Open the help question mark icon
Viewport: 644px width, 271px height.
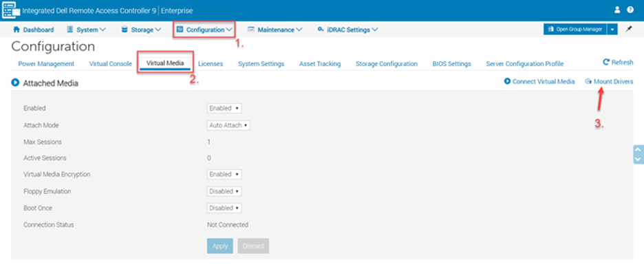click(x=630, y=10)
